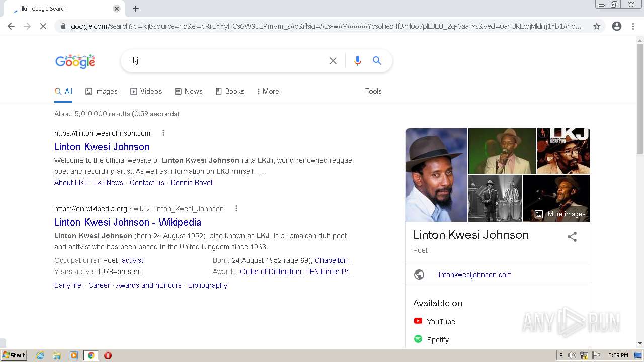Switch to the Images tab
This screenshot has width=644, height=362.
tap(101, 92)
